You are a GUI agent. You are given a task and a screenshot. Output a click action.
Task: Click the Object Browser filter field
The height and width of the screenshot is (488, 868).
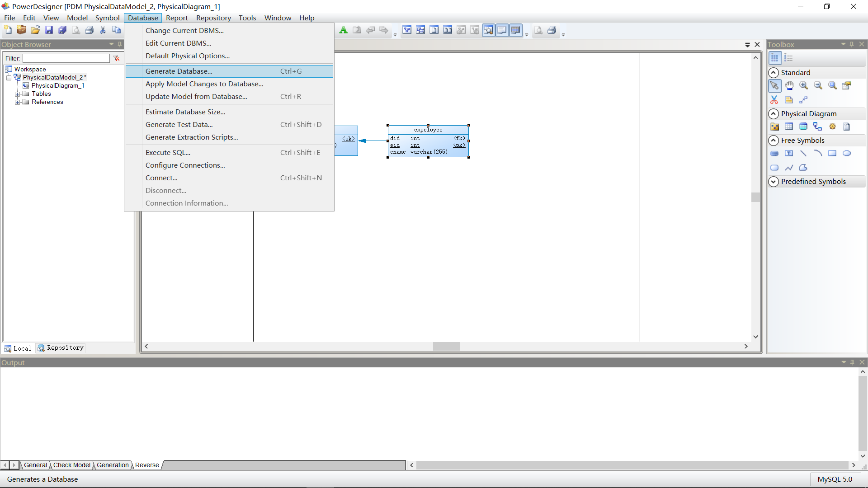tap(66, 58)
